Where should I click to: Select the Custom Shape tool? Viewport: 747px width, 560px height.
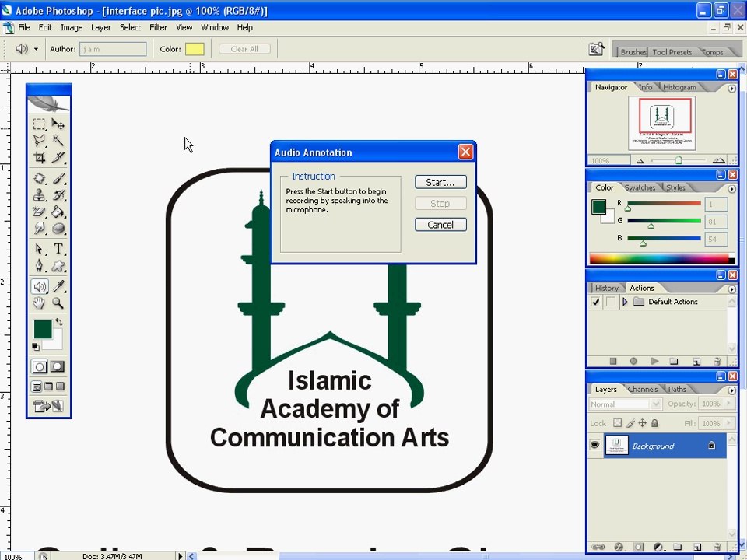58,266
